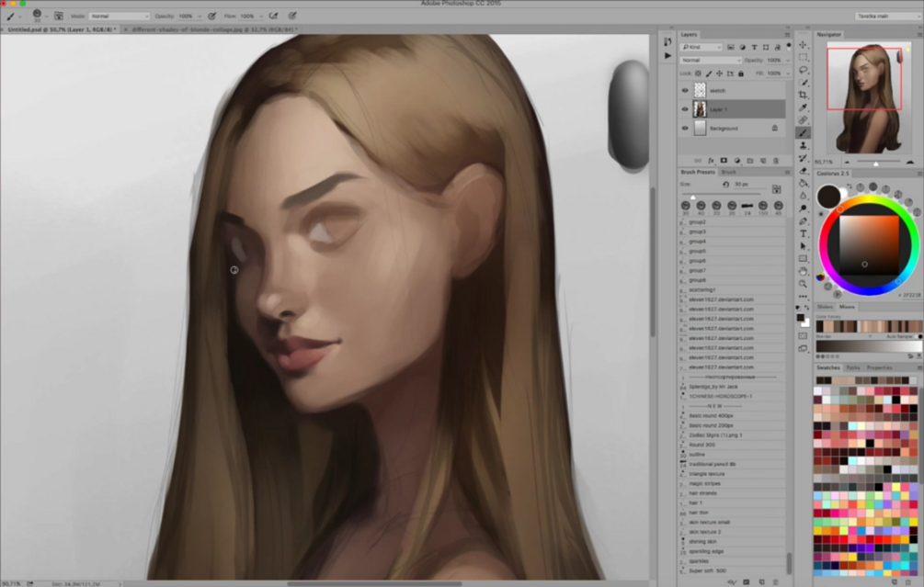Pick the Eyedropper tool

[804, 107]
